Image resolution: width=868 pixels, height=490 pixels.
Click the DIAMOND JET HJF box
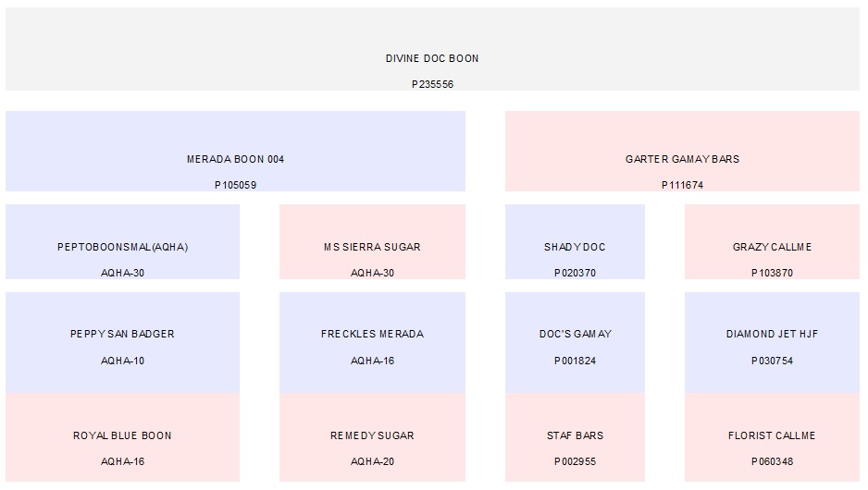tap(772, 334)
